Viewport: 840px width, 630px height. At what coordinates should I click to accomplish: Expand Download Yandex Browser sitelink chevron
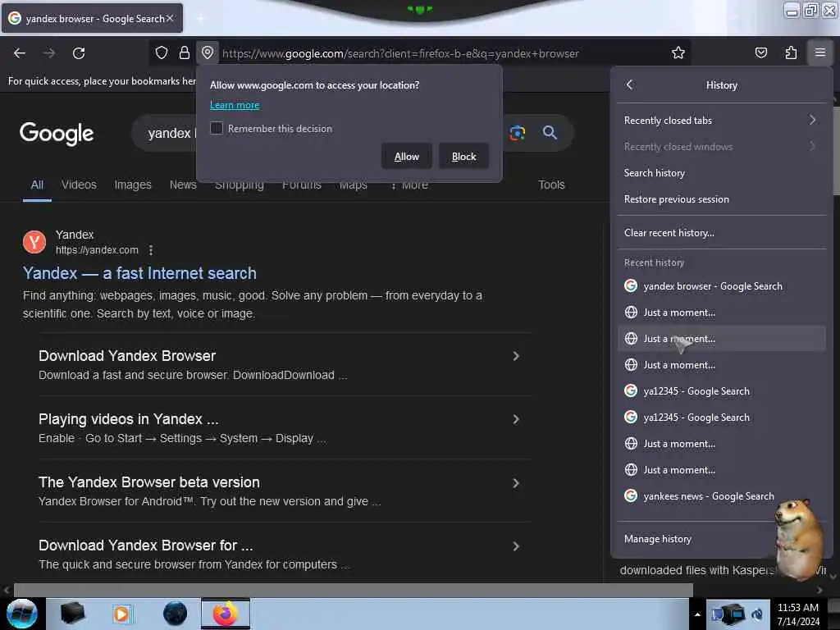click(516, 356)
